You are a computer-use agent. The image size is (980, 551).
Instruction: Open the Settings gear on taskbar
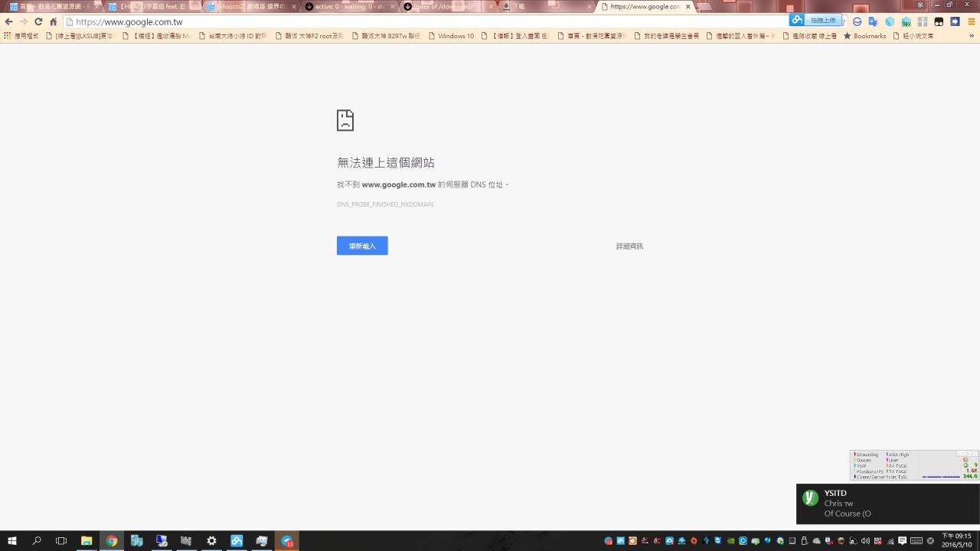pyautogui.click(x=211, y=541)
